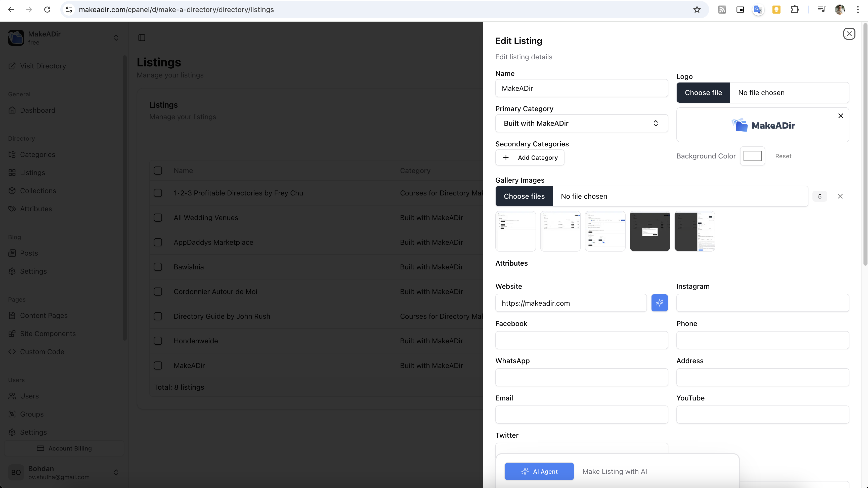Click the AI Agent button

pos(539,471)
